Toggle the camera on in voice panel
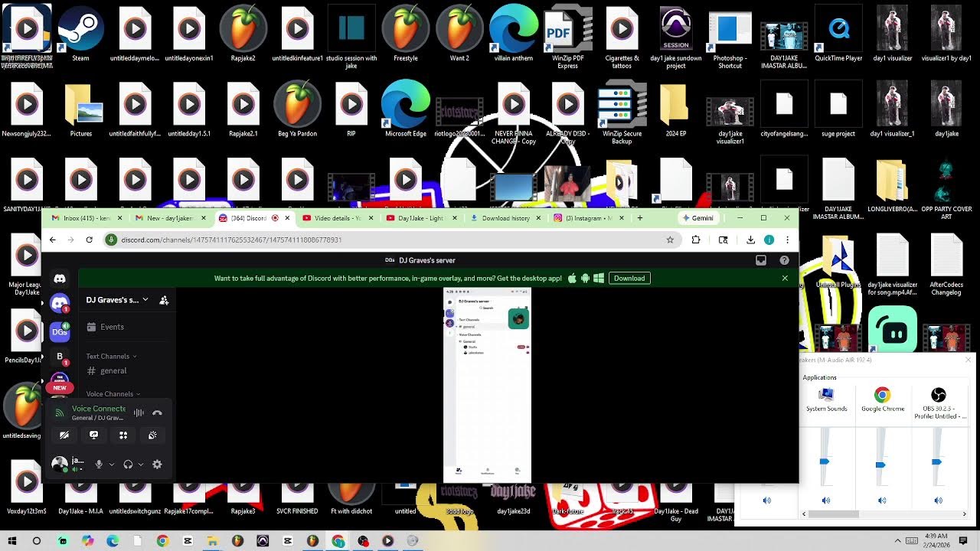The image size is (980, 551). 64,435
